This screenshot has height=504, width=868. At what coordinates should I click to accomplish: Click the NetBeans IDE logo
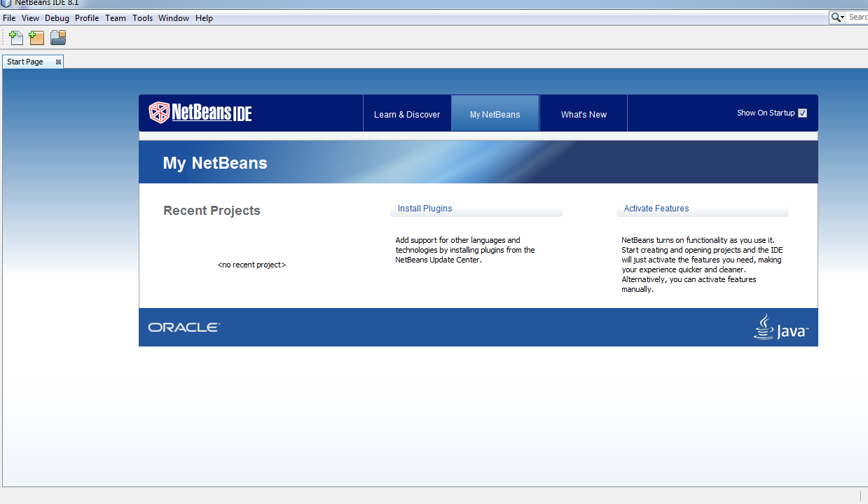200,113
